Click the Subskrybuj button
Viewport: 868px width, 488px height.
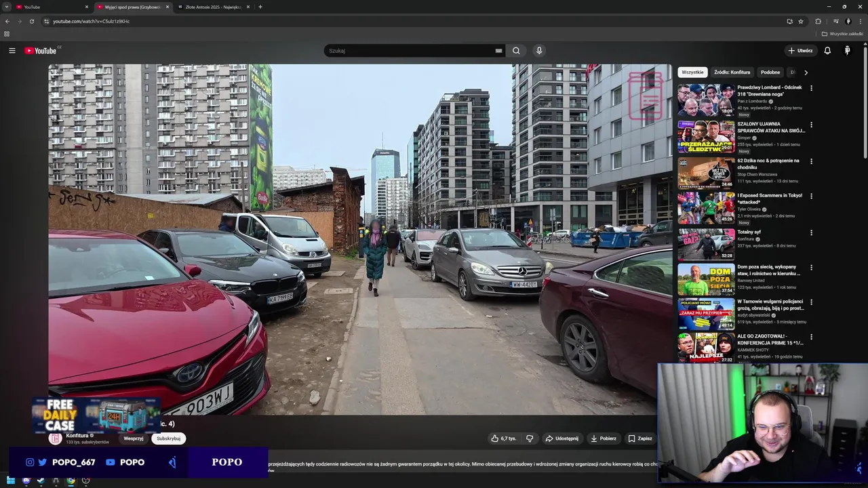168,439
